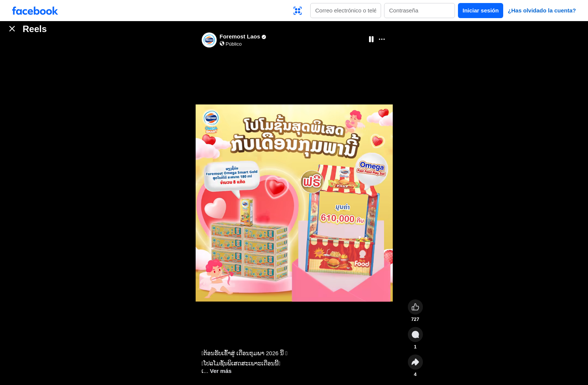Open comments with the comment bubble icon

coord(415,334)
